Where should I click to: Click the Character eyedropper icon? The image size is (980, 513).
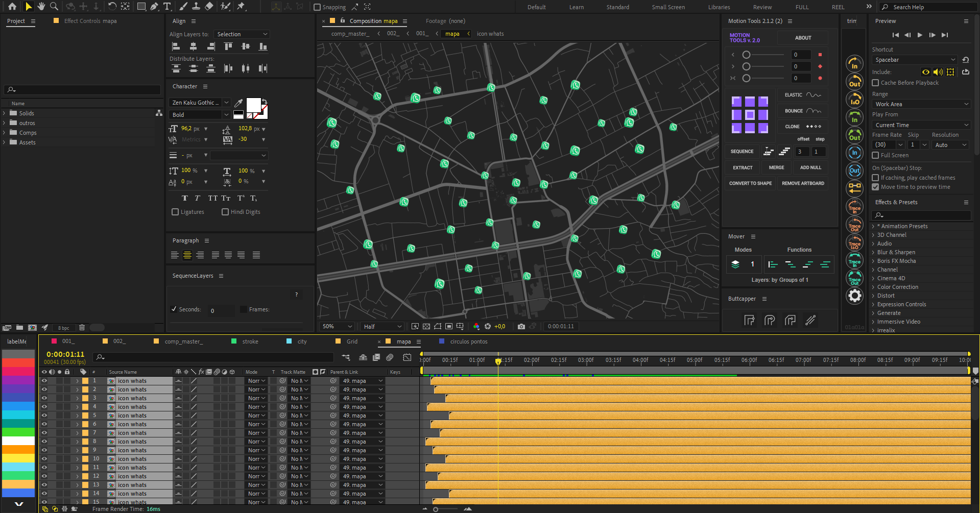238,103
